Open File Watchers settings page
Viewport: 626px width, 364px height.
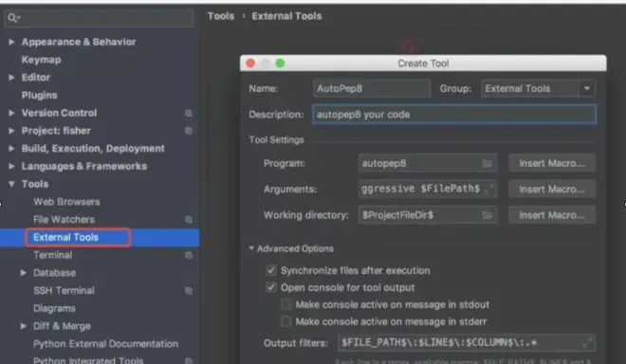64,220
